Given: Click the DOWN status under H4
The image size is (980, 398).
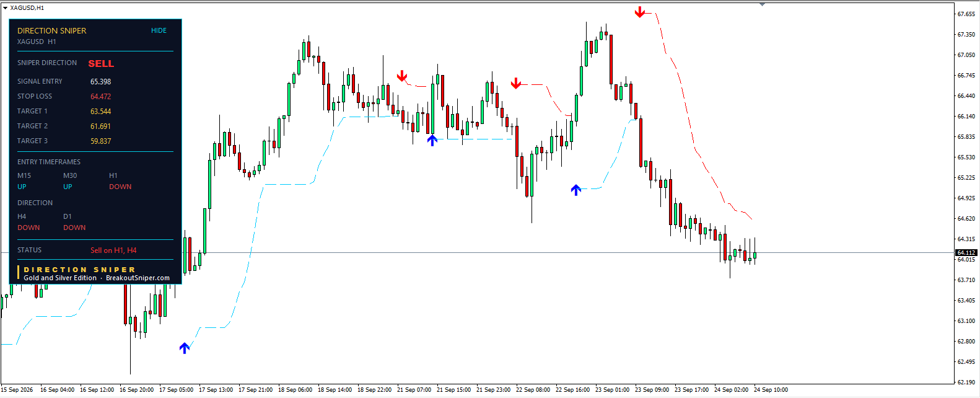Looking at the screenshot, I should point(28,228).
